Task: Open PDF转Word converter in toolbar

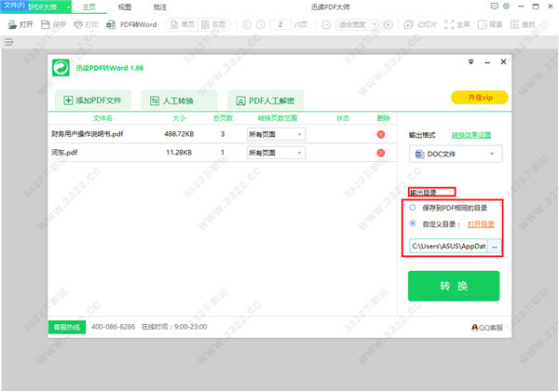Action: 131,24
